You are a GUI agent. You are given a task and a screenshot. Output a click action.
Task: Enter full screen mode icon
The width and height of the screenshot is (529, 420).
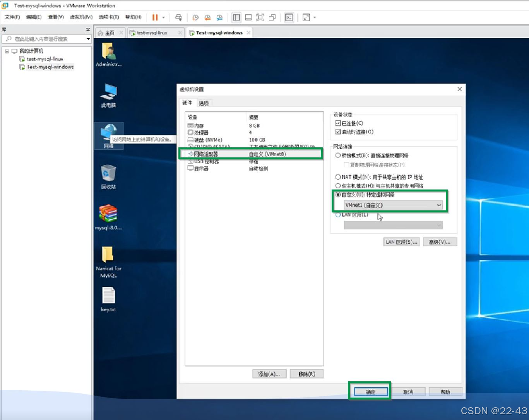[260, 17]
